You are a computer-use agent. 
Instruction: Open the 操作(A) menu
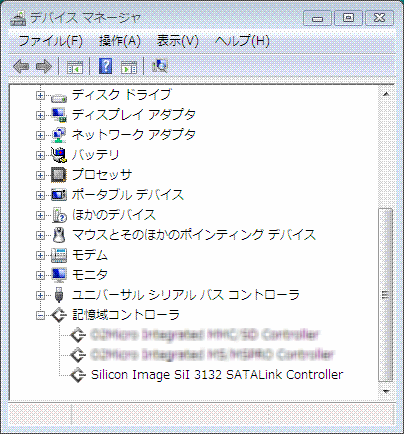pyautogui.click(x=120, y=41)
